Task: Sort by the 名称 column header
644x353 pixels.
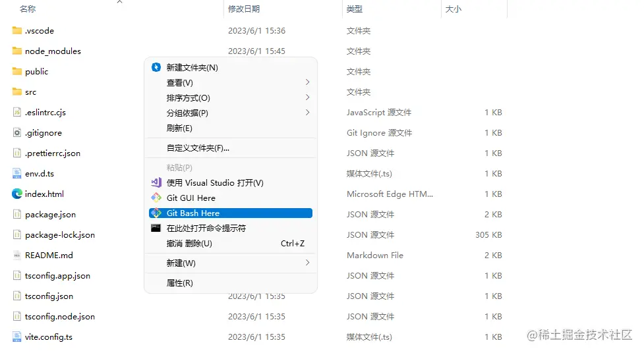Action: tap(28, 9)
